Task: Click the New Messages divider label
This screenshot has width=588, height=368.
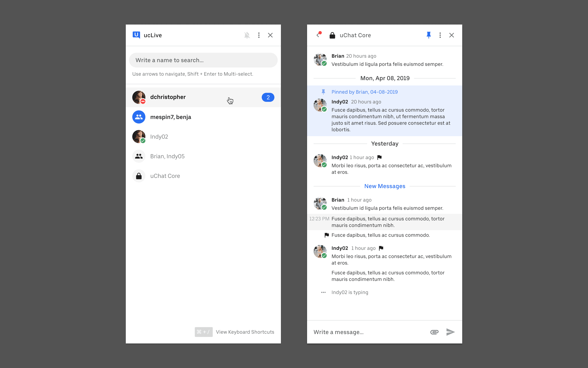Action: click(x=385, y=186)
